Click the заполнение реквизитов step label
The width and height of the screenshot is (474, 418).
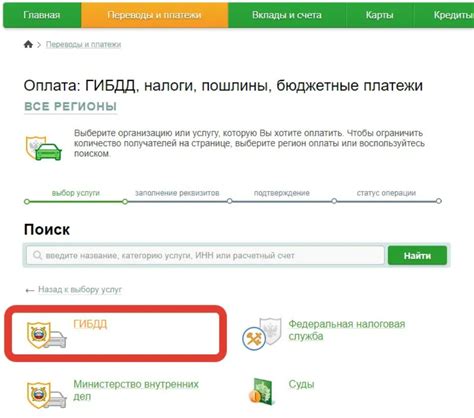click(177, 193)
